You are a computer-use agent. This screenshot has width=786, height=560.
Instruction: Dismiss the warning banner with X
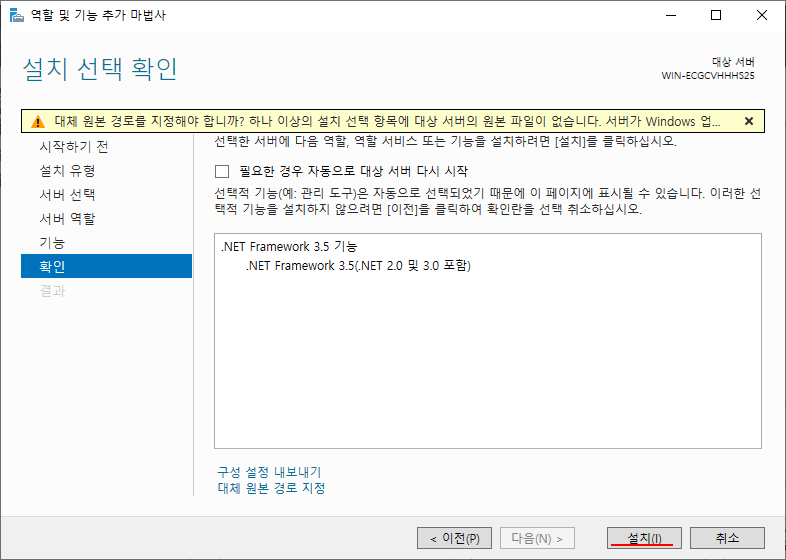(x=749, y=121)
